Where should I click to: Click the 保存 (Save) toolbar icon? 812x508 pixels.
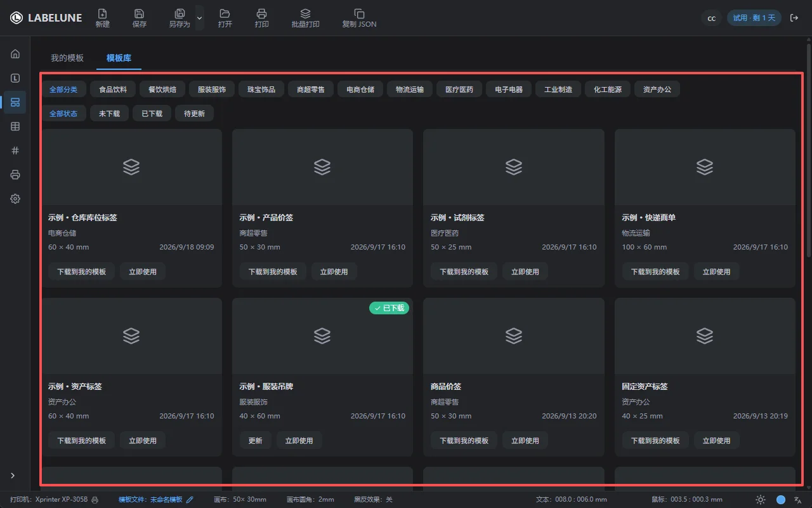(x=140, y=13)
